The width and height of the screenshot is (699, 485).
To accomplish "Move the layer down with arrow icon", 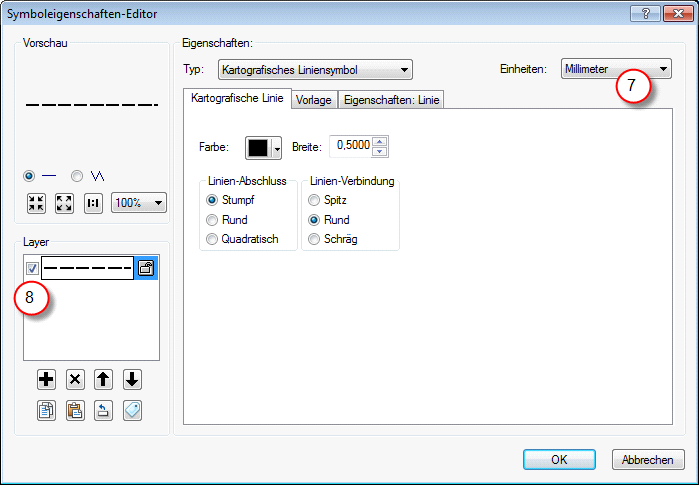I will [133, 379].
